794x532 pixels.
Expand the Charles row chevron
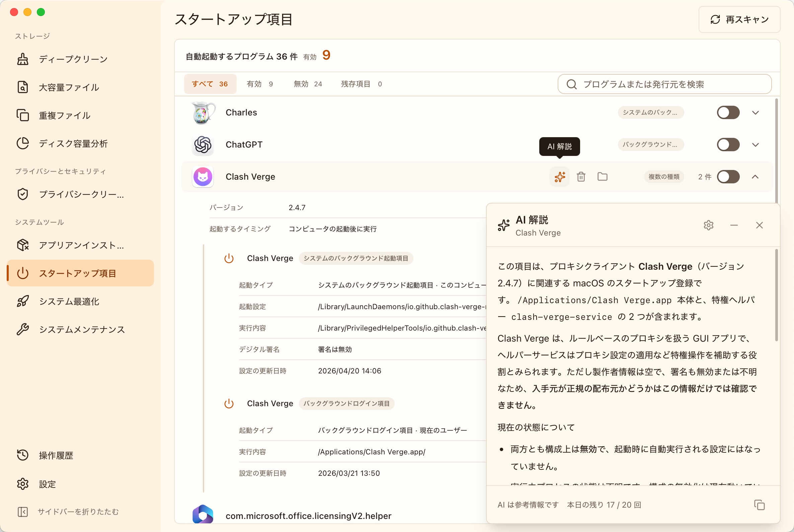click(x=755, y=113)
